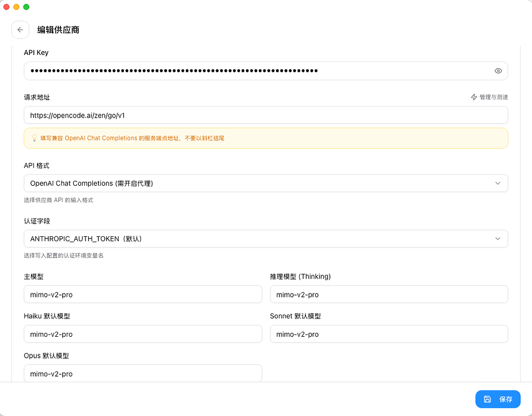Image resolution: width=532 pixels, height=416 pixels.
Task: Click the 编辑供应商 title
Action: [58, 30]
